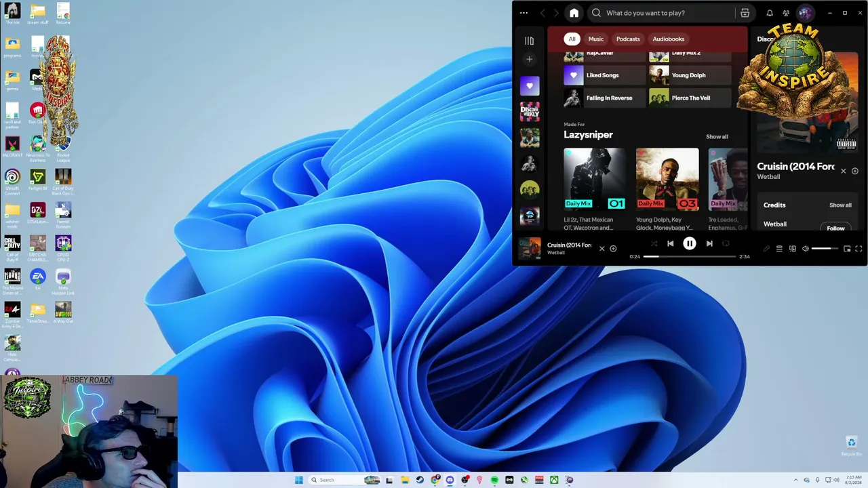Open the Young Dolph shortcut card

pyautogui.click(x=690, y=75)
